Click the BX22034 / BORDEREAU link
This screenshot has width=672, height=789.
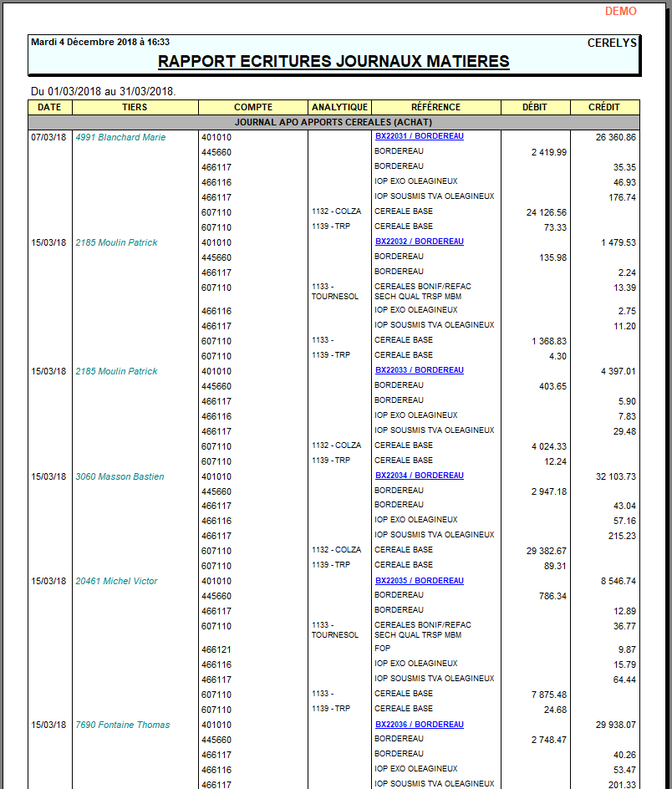[419, 476]
